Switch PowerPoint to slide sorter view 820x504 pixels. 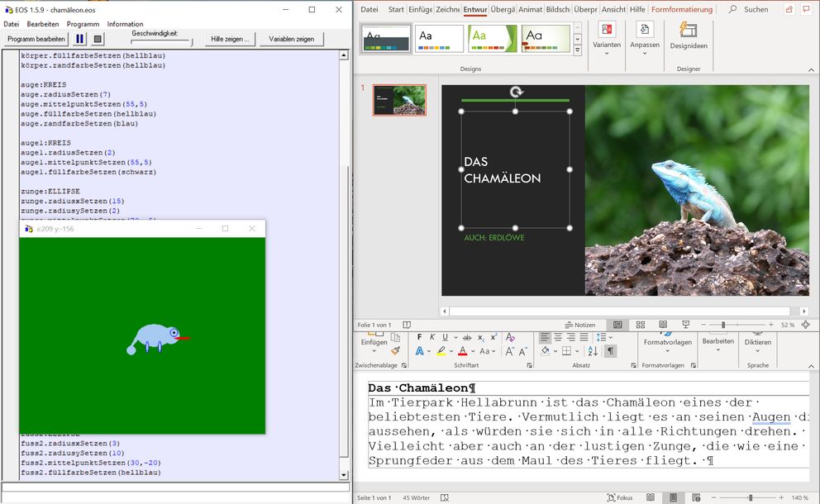(x=640, y=325)
